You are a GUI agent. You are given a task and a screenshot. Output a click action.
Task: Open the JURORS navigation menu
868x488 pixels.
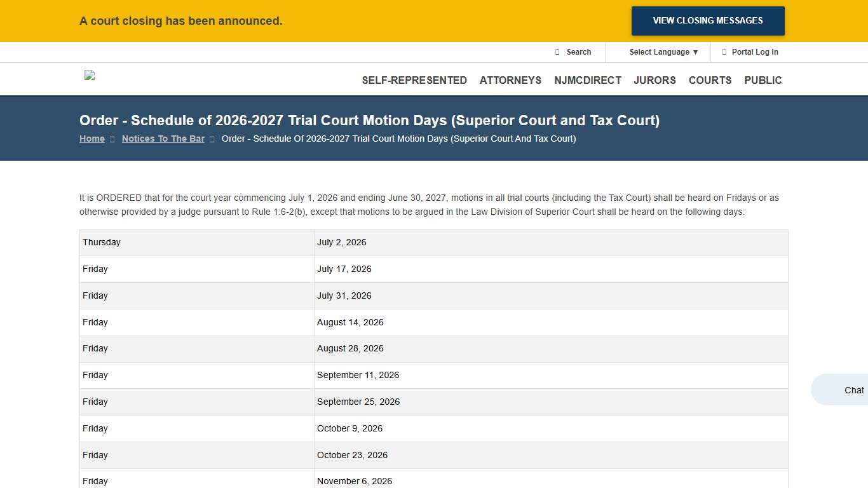pos(654,80)
